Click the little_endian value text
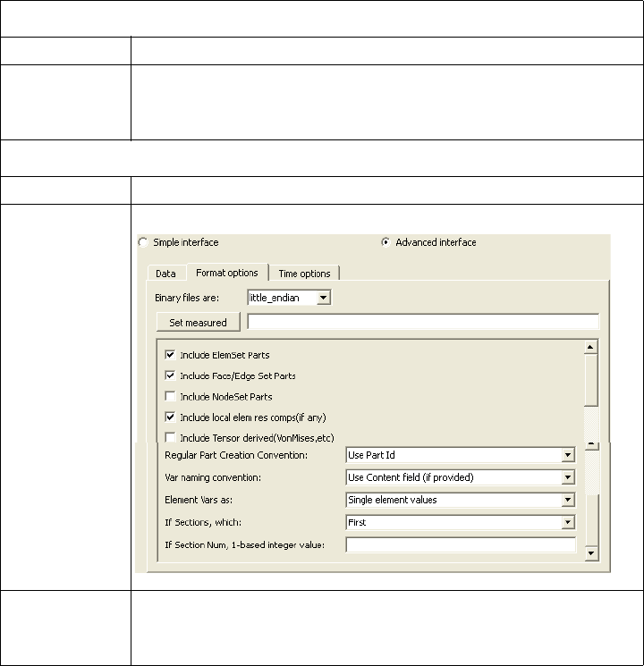 [275, 298]
